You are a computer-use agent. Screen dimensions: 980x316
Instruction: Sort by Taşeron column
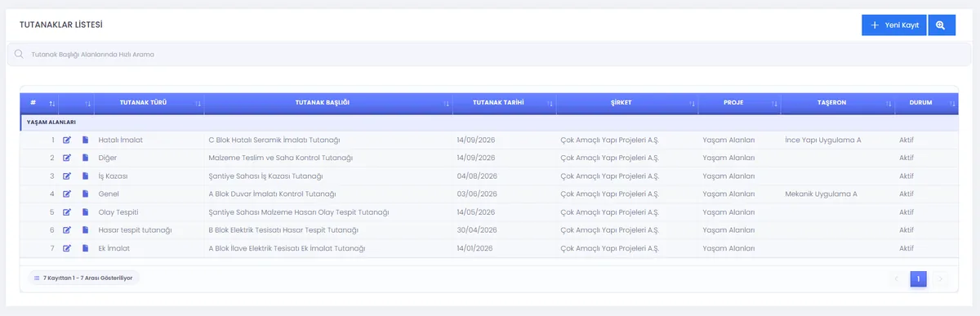(x=838, y=103)
